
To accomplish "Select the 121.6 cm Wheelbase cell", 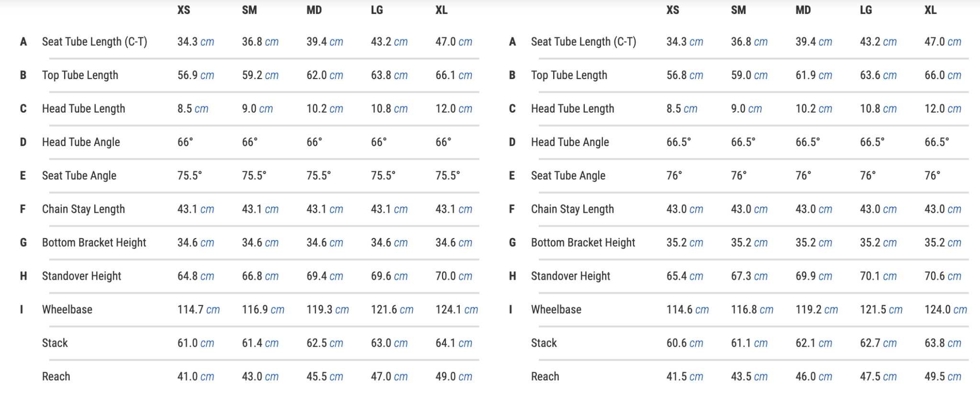I will pos(392,310).
